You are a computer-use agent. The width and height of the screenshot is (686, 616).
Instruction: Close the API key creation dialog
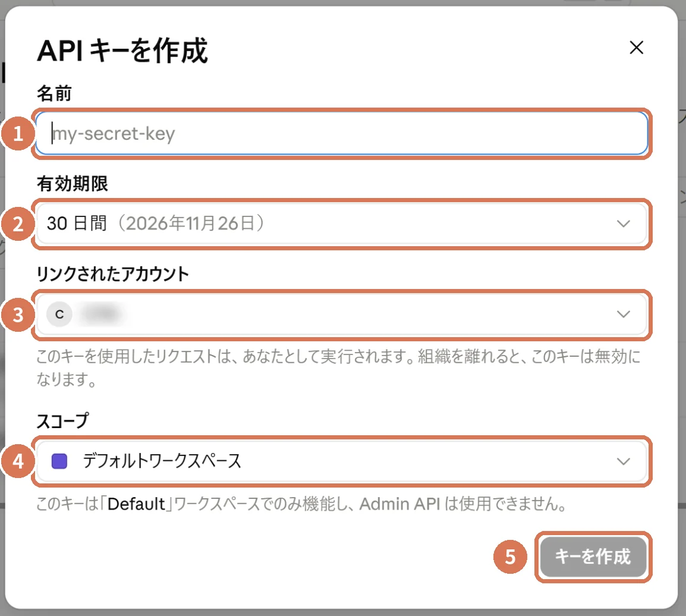(x=636, y=47)
